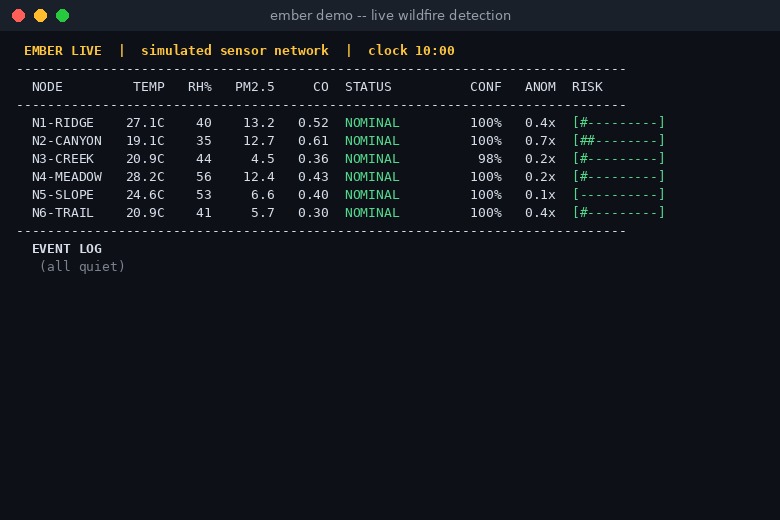Click the 'clock 10:00' header text
Image resolution: width=780 pixels, height=520 pixels.
point(411,51)
